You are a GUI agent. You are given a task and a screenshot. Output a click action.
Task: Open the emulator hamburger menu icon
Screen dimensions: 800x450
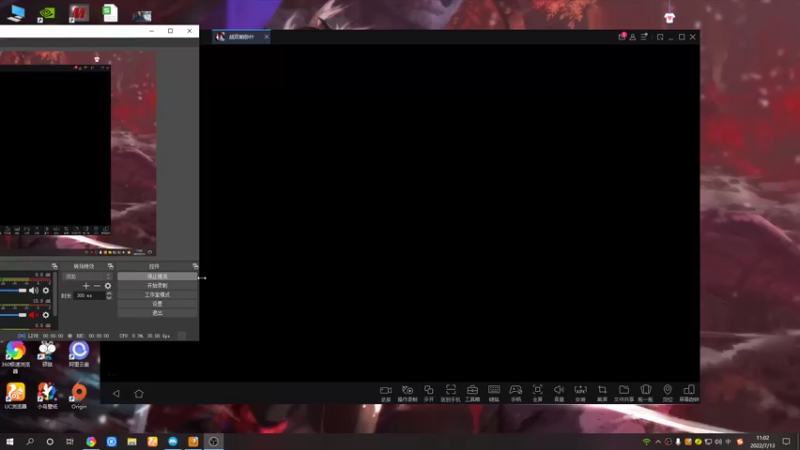tap(644, 37)
